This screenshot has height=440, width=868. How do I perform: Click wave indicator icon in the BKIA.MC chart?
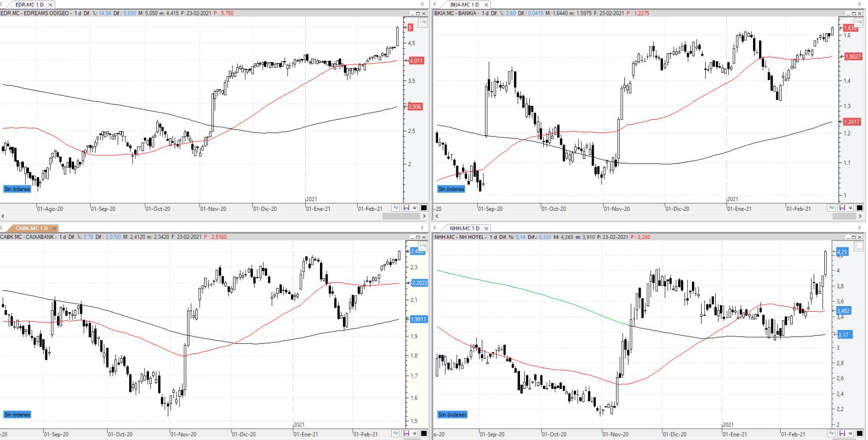[x=831, y=208]
